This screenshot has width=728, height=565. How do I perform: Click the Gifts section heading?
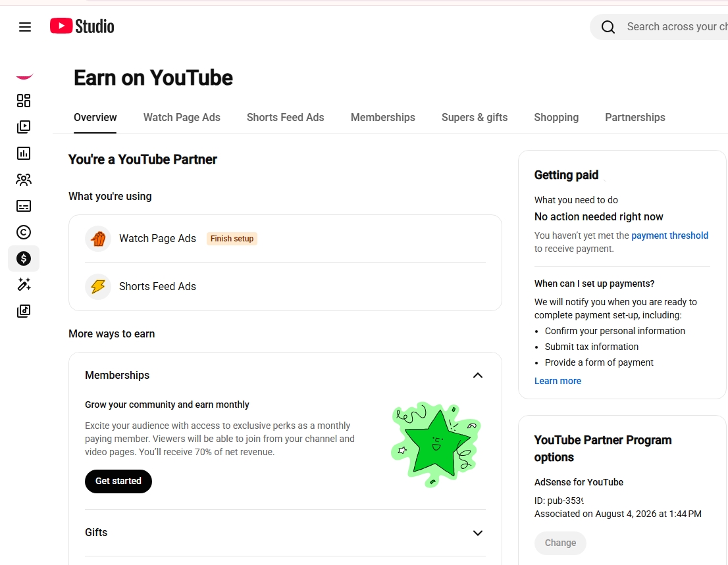(96, 532)
